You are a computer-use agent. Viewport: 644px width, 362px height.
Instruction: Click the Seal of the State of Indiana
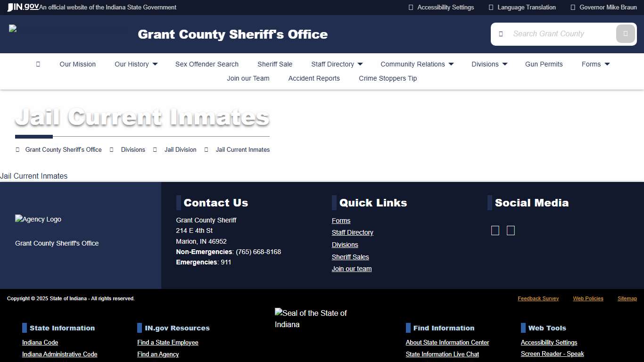(311, 319)
